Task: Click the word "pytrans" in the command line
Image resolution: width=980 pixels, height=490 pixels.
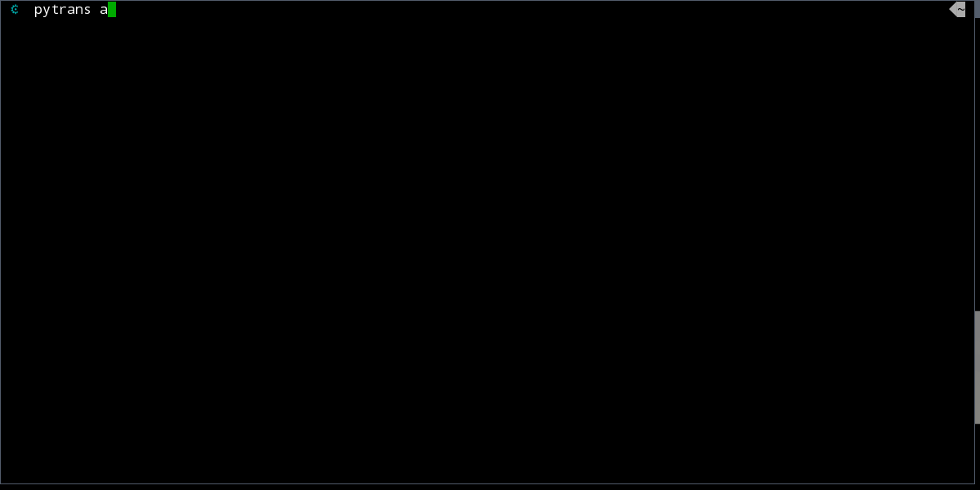Action: (x=62, y=11)
